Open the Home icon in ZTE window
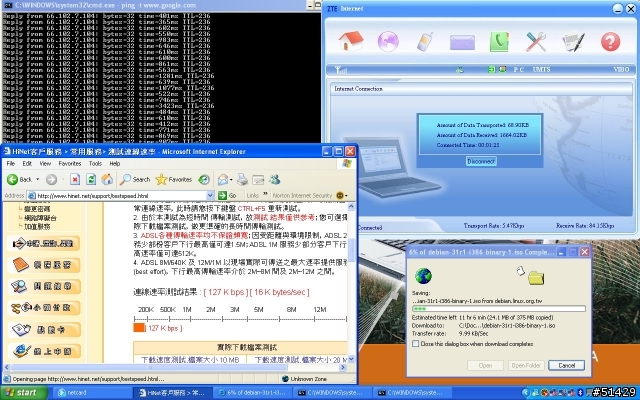Screen dimensions: 640x400 [x=351, y=41]
